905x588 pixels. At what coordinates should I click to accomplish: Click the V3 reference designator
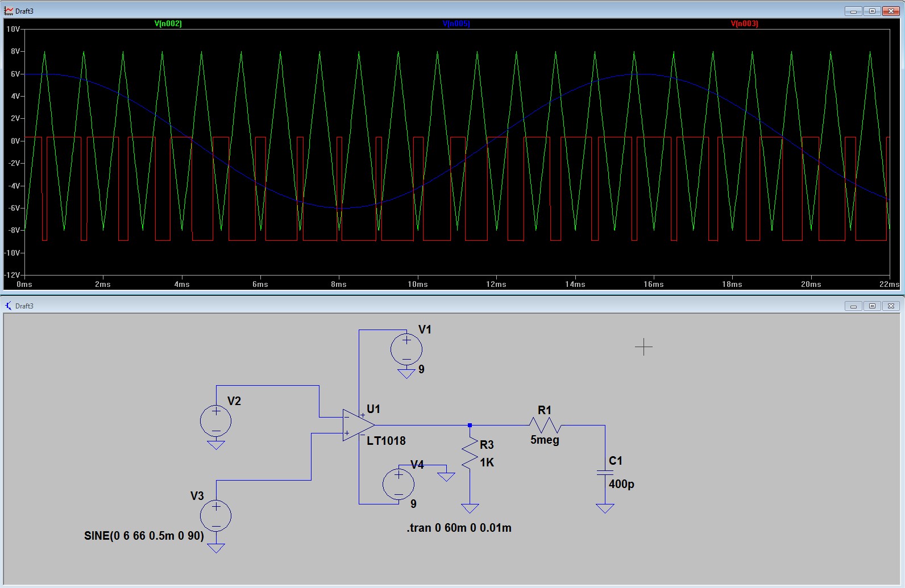click(197, 496)
